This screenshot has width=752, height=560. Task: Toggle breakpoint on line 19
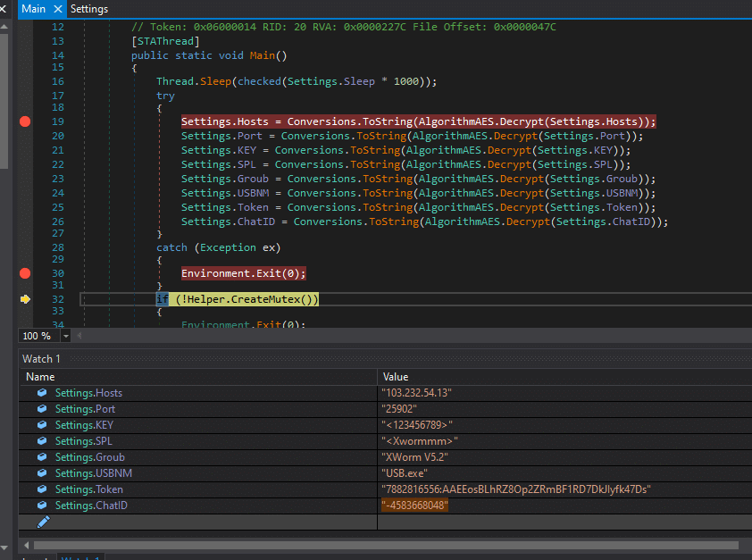pyautogui.click(x=25, y=121)
